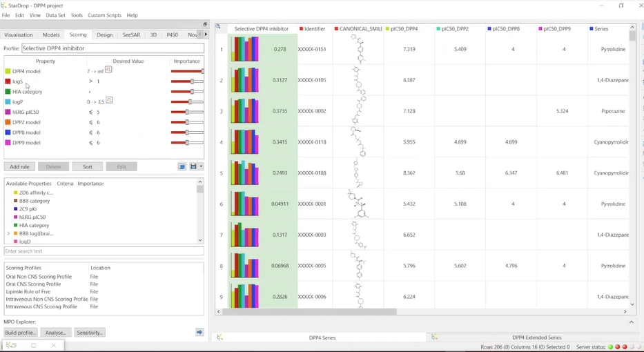Click the undock panel icon above the tabs

(204, 24)
